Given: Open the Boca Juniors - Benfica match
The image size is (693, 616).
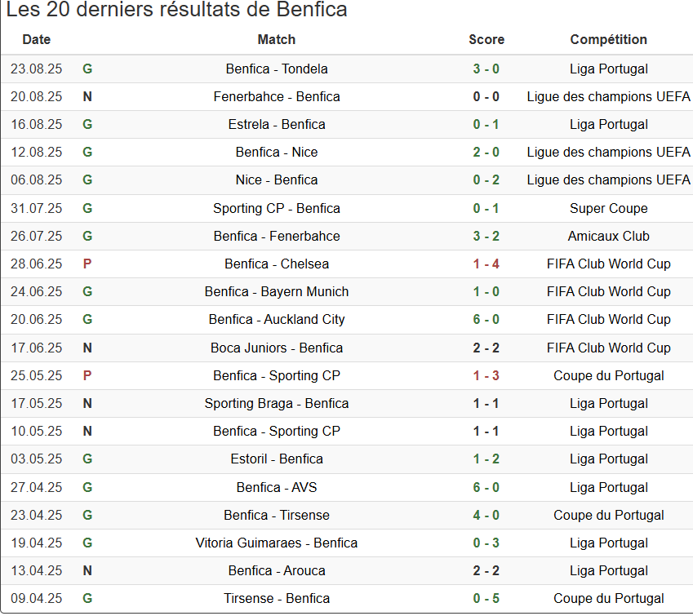Looking at the screenshot, I should [x=277, y=348].
